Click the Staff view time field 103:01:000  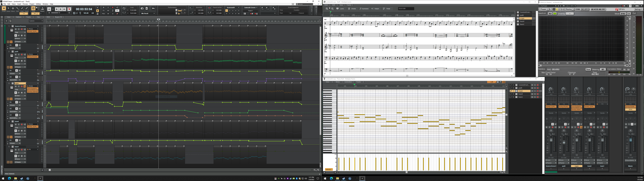(406, 9)
